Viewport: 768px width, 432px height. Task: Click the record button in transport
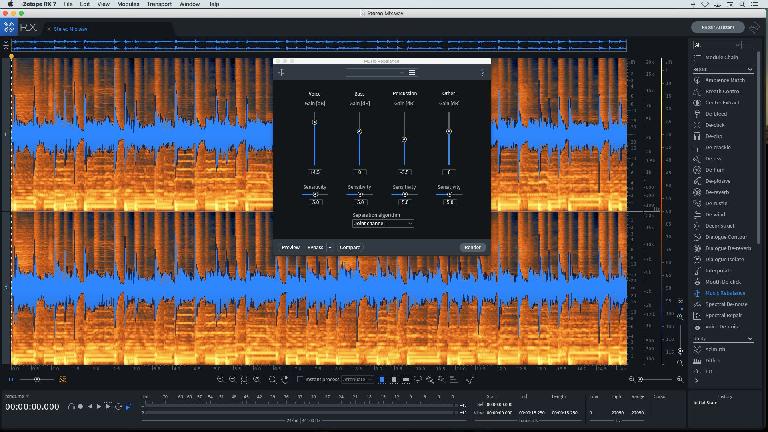[x=80, y=407]
